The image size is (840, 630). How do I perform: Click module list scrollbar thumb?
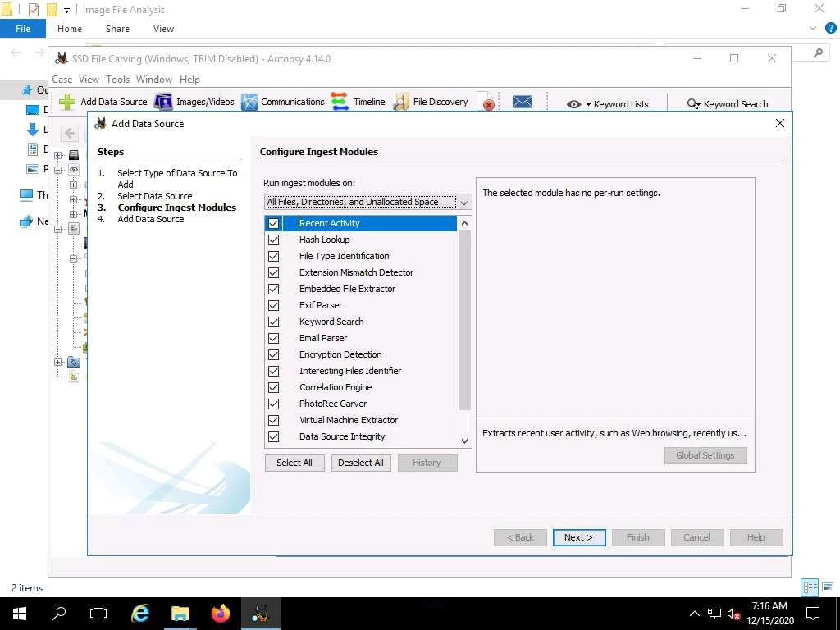coord(464,321)
